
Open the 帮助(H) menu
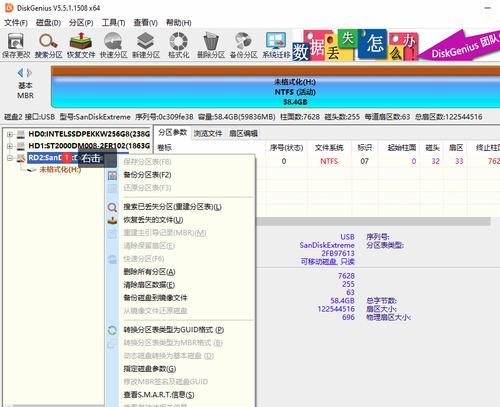click(x=179, y=23)
